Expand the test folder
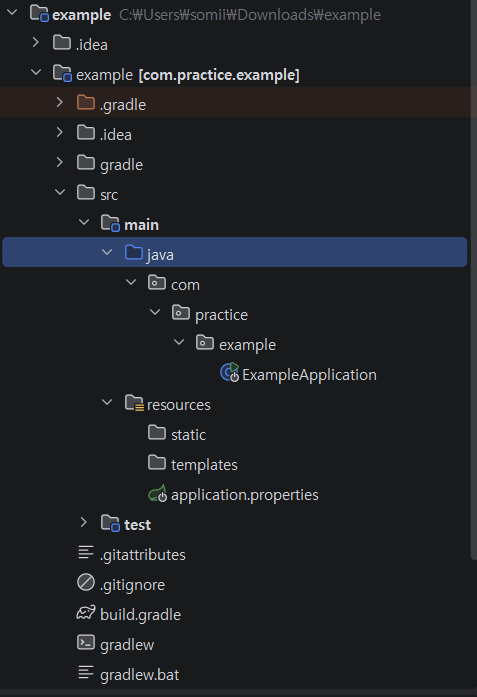 pyautogui.click(x=83, y=522)
